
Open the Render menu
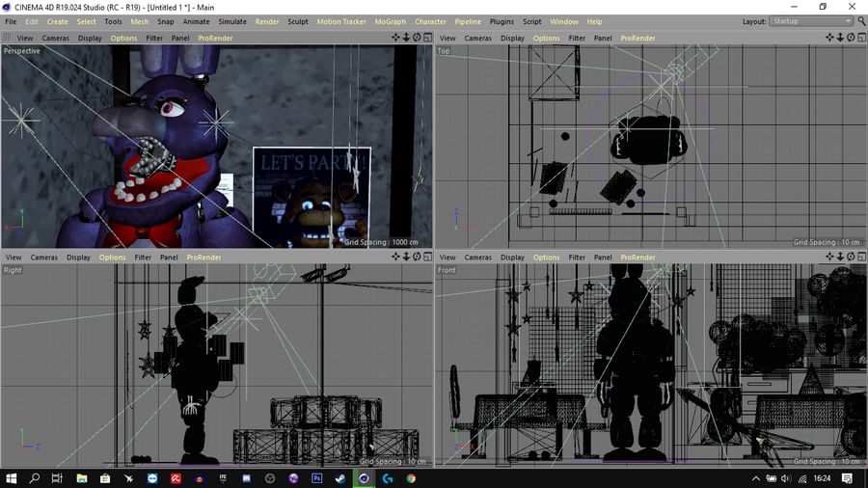click(267, 21)
